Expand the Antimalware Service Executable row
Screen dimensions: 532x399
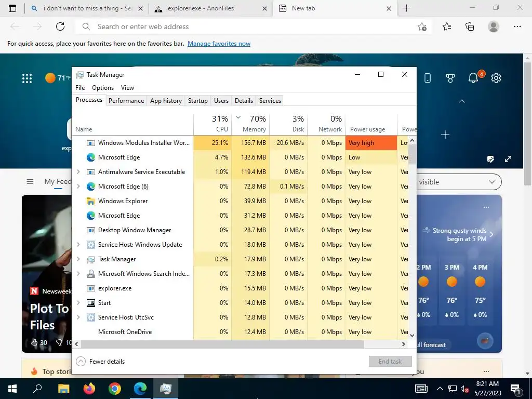(78, 171)
